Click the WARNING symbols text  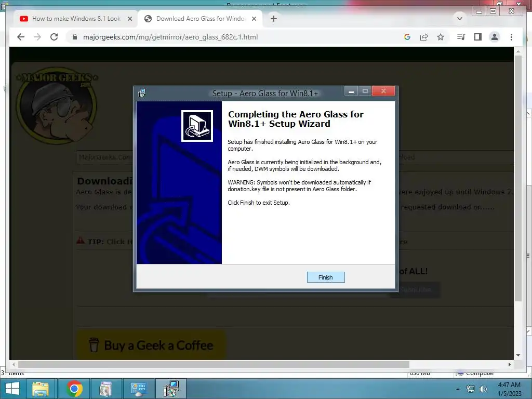tap(299, 185)
